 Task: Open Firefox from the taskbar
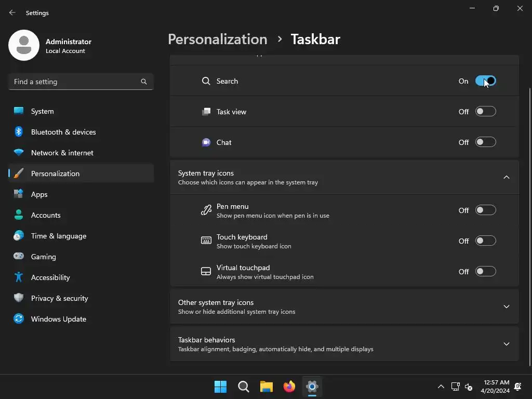click(x=289, y=387)
